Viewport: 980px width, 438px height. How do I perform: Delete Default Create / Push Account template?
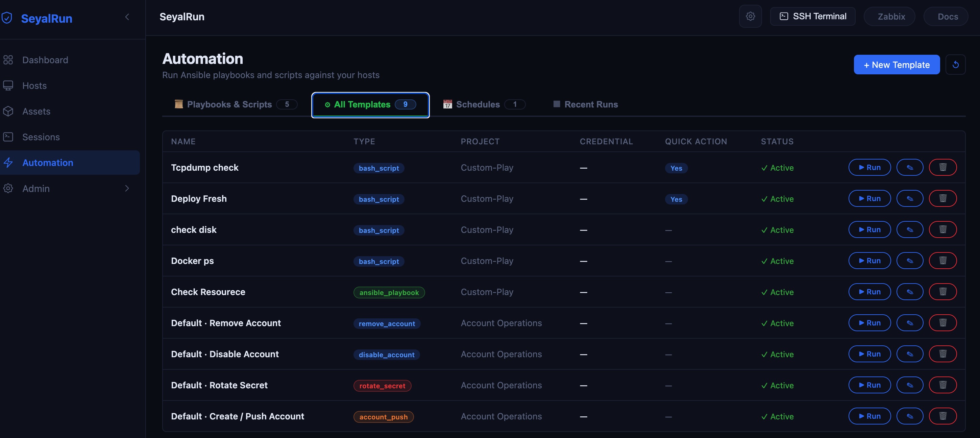point(943,416)
